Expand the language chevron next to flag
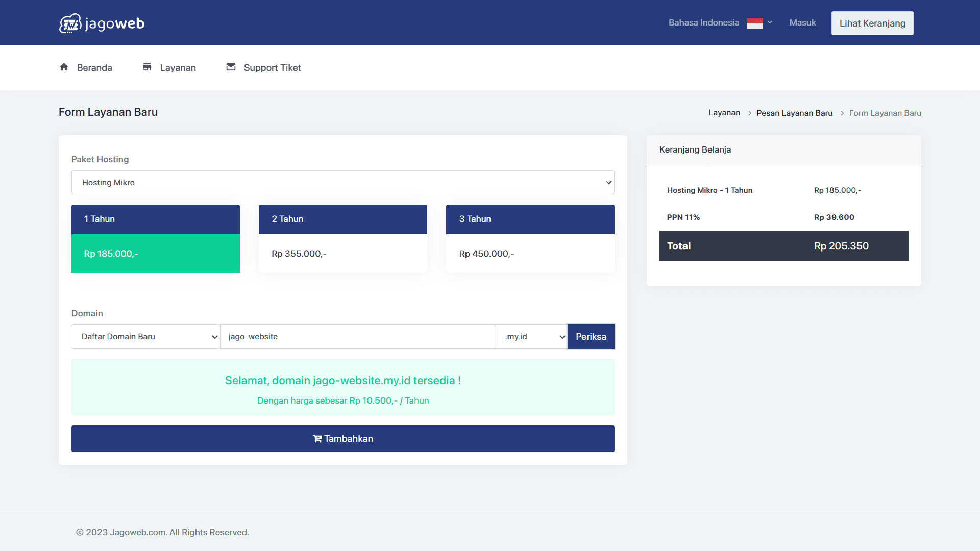 (x=770, y=22)
